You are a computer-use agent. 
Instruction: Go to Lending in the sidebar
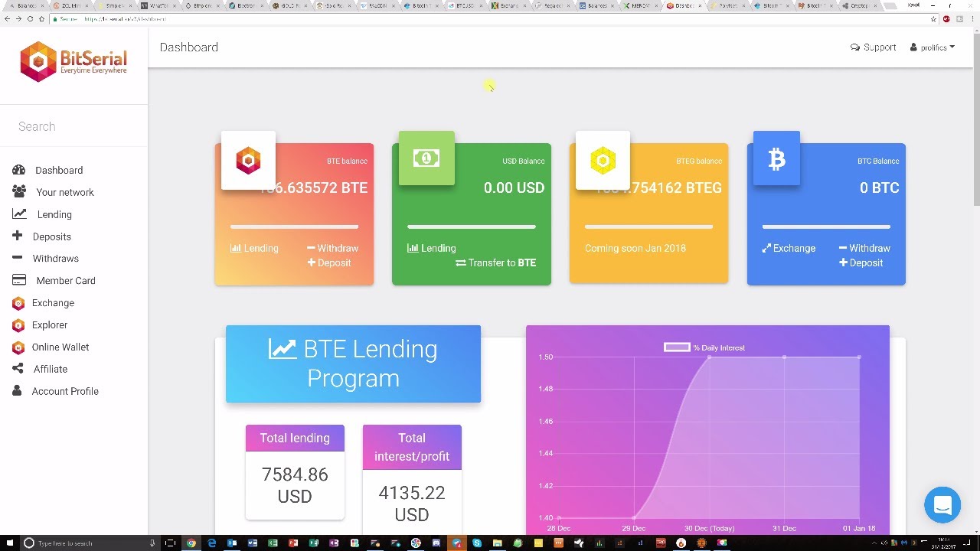(54, 214)
